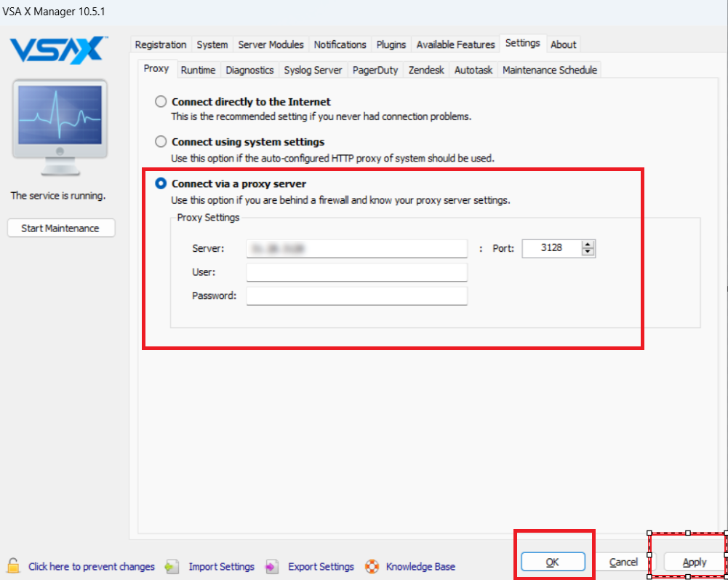Open the About tab
The width and height of the screenshot is (728, 580).
coord(563,44)
